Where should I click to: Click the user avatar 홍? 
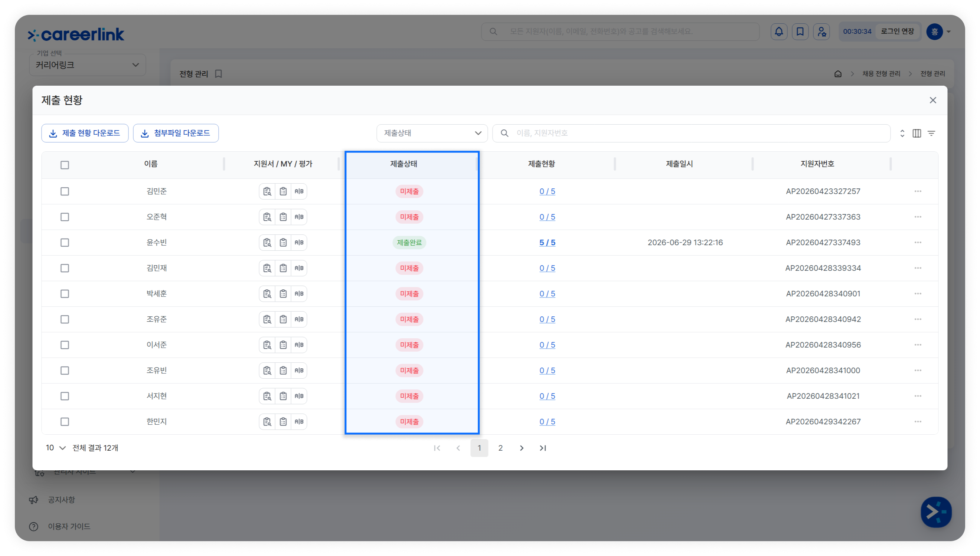tap(935, 31)
